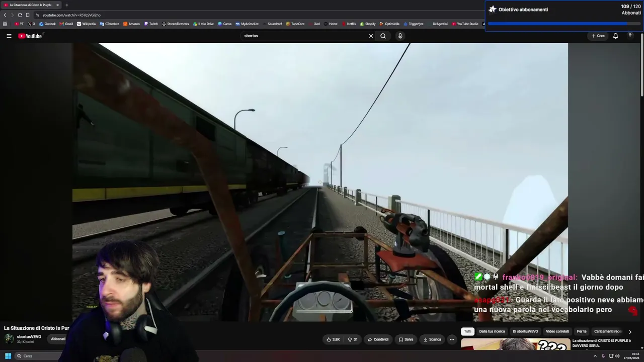Open the microphone tray icon
Image resolution: width=644 pixels, height=362 pixels.
pos(603,356)
